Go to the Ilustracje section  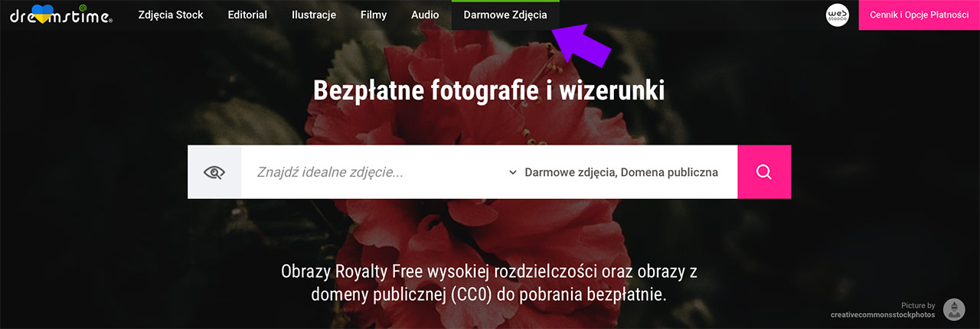[x=314, y=15]
